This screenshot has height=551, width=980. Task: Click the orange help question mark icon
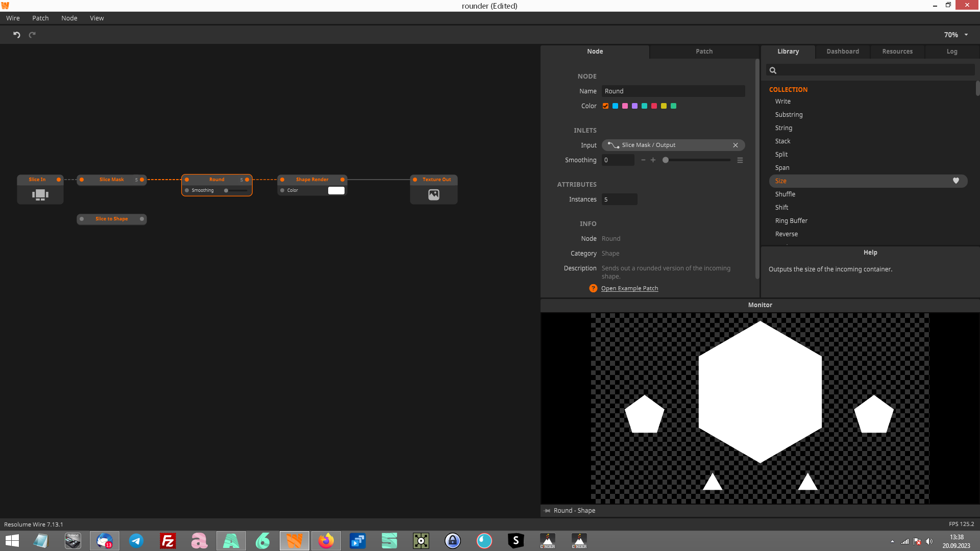tap(593, 288)
